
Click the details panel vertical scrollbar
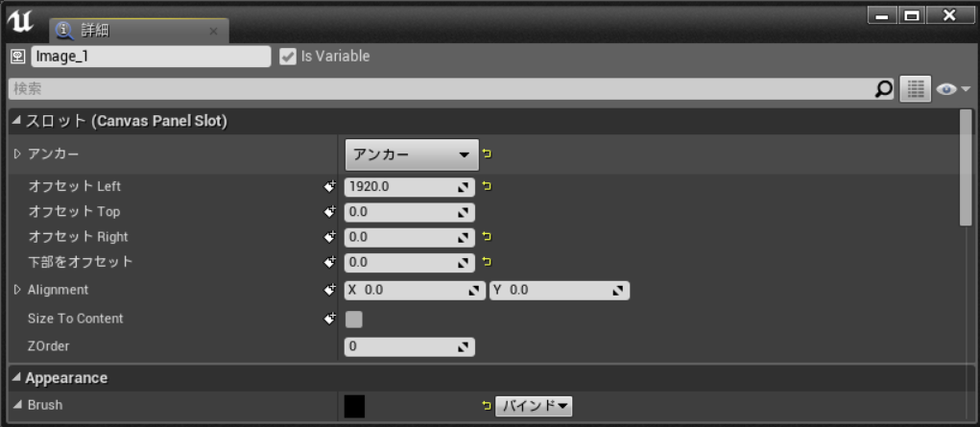point(966,168)
